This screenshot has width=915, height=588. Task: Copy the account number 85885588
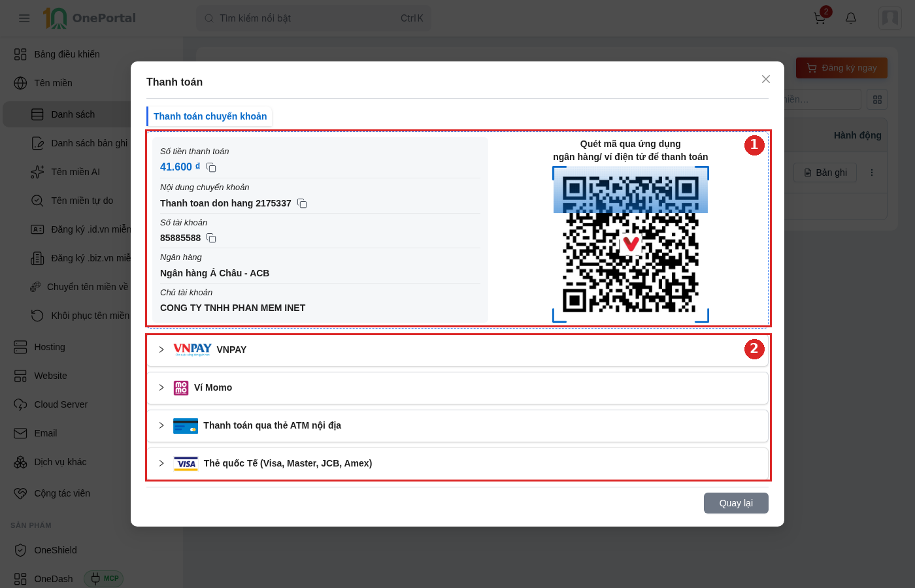(211, 238)
